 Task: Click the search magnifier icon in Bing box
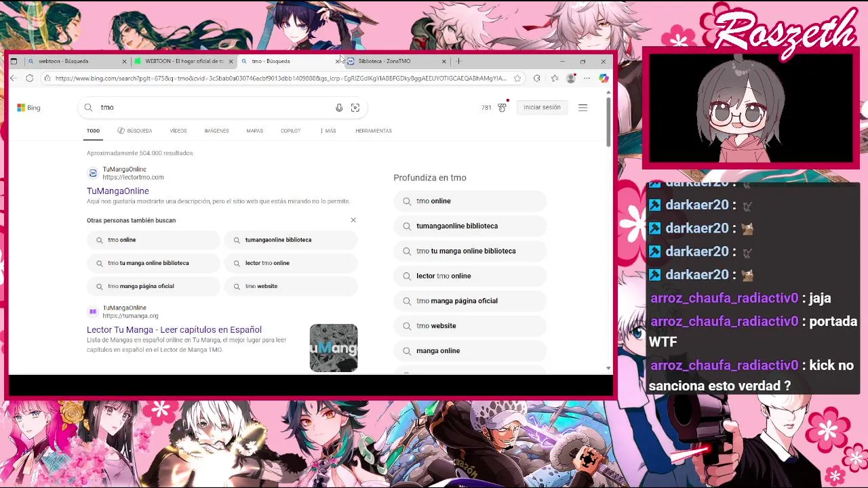click(88, 107)
